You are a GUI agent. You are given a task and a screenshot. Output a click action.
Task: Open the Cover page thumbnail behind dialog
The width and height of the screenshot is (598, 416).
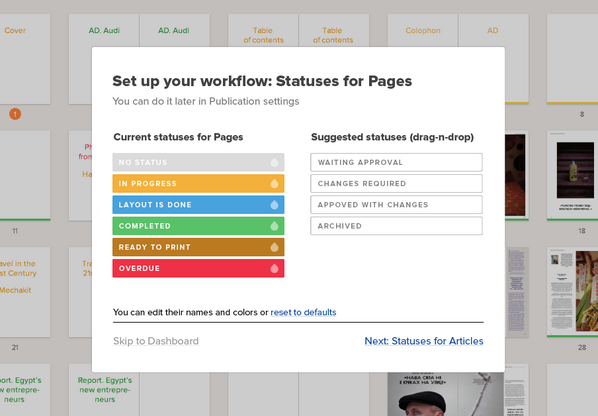tap(25, 59)
